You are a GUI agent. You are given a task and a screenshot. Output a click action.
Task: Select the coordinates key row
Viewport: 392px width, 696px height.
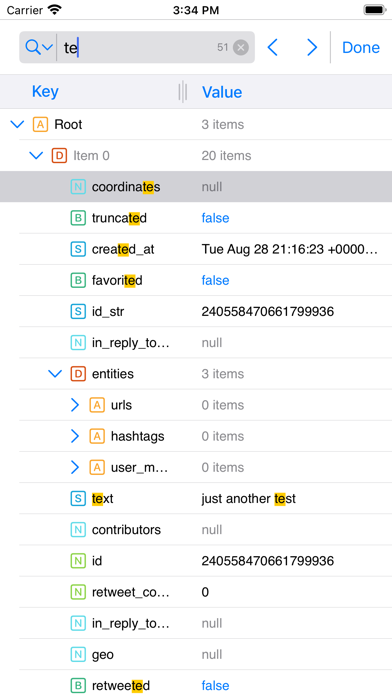[196, 187]
